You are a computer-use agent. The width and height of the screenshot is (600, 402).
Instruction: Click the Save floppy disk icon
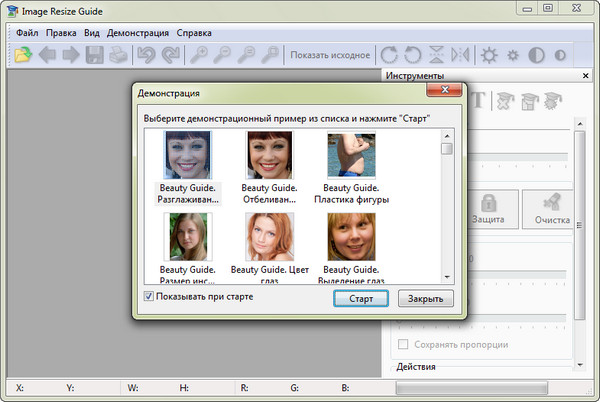[x=96, y=55]
